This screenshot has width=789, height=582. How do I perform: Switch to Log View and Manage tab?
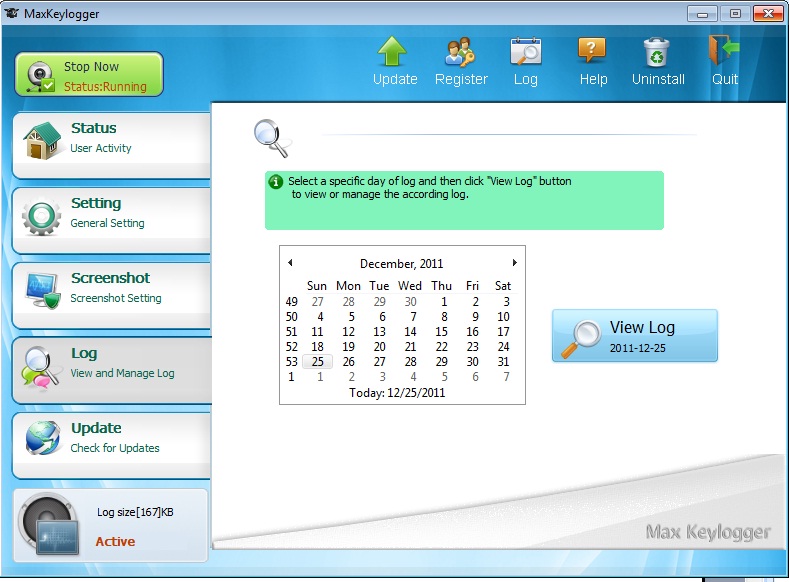[x=112, y=370]
